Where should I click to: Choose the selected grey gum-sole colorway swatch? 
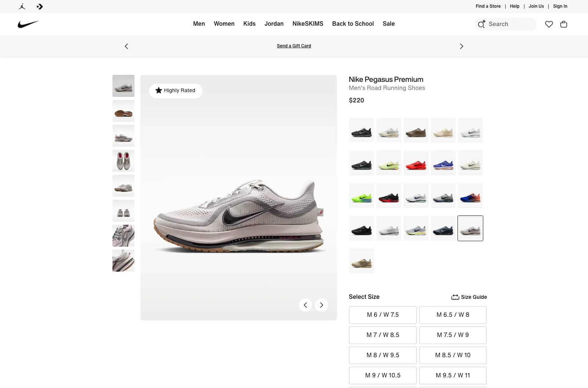(x=470, y=228)
